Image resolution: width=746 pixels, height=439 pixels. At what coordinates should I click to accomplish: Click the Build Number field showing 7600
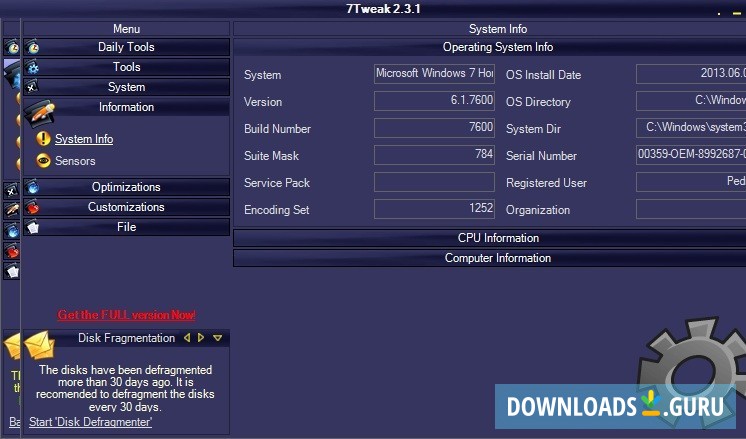pos(434,128)
